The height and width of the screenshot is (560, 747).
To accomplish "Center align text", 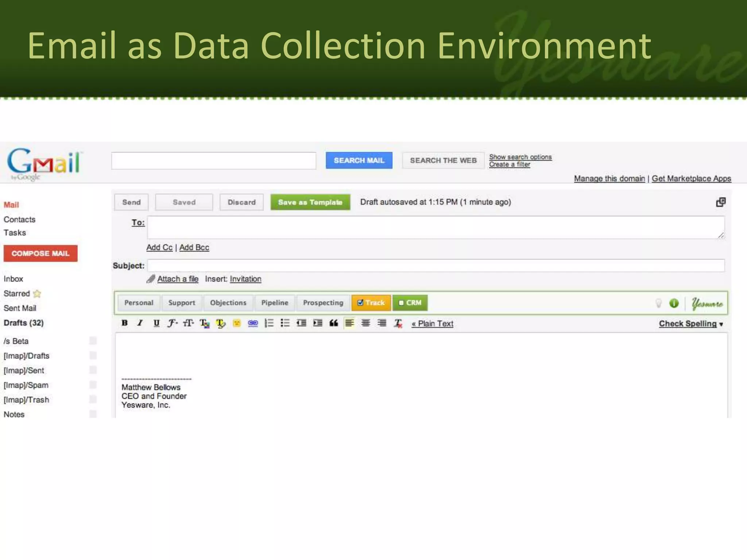I will (x=366, y=323).
